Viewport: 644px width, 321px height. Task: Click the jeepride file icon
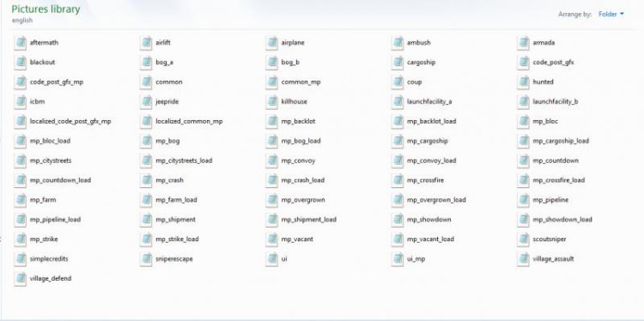pos(146,101)
